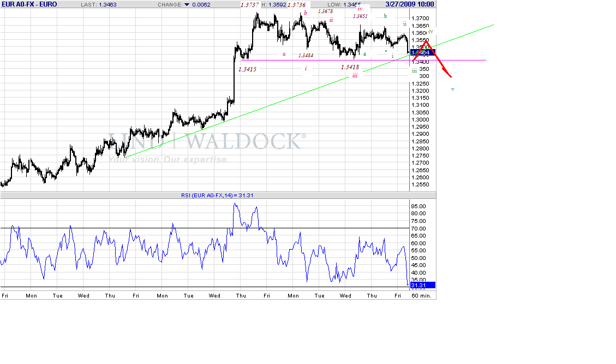Screen dimensions: 616x364
Task: Click the RSI (EUR A0-FX,14) = 31.31 title
Action: tap(217, 195)
